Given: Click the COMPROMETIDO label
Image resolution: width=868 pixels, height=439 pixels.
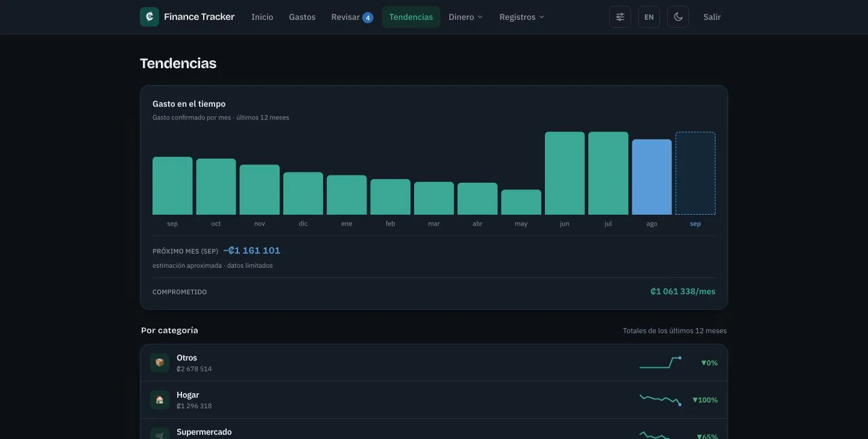Looking at the screenshot, I should [180, 292].
